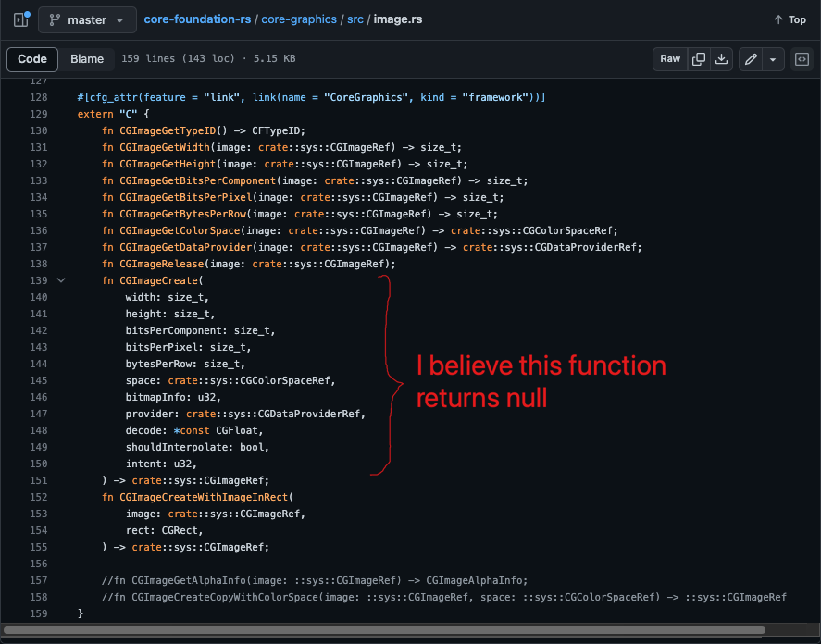
Task: Collapse the CGImageCreate function at line 139
Action: 61,280
